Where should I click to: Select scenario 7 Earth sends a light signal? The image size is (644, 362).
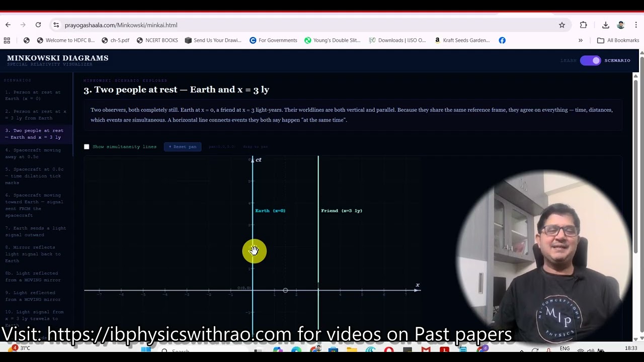click(36, 231)
